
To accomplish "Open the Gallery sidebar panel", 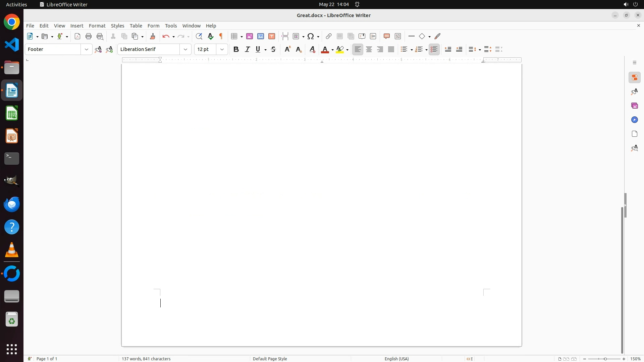I will (635, 106).
